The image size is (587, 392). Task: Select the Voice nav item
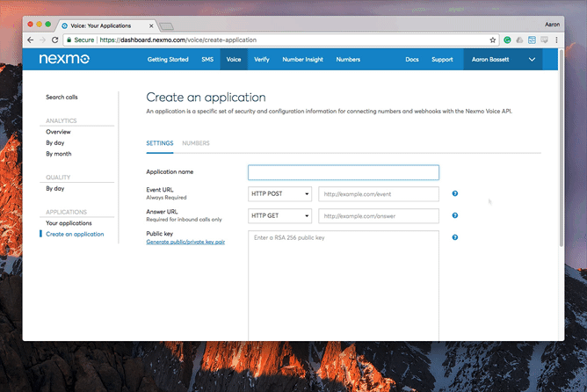[x=234, y=60]
